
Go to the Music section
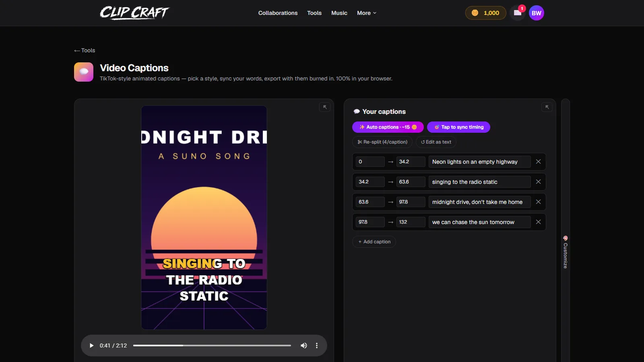coord(339,13)
